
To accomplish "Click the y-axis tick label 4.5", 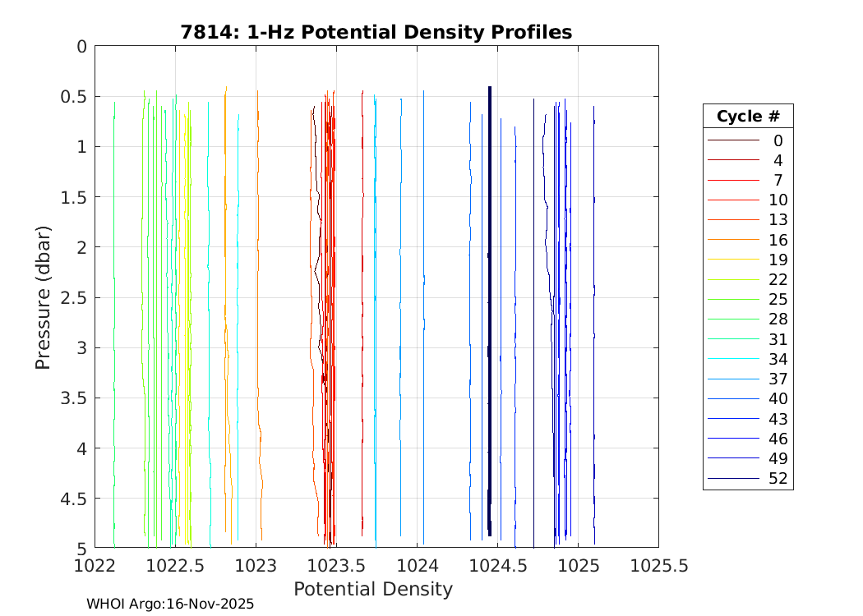I will pos(71,499).
